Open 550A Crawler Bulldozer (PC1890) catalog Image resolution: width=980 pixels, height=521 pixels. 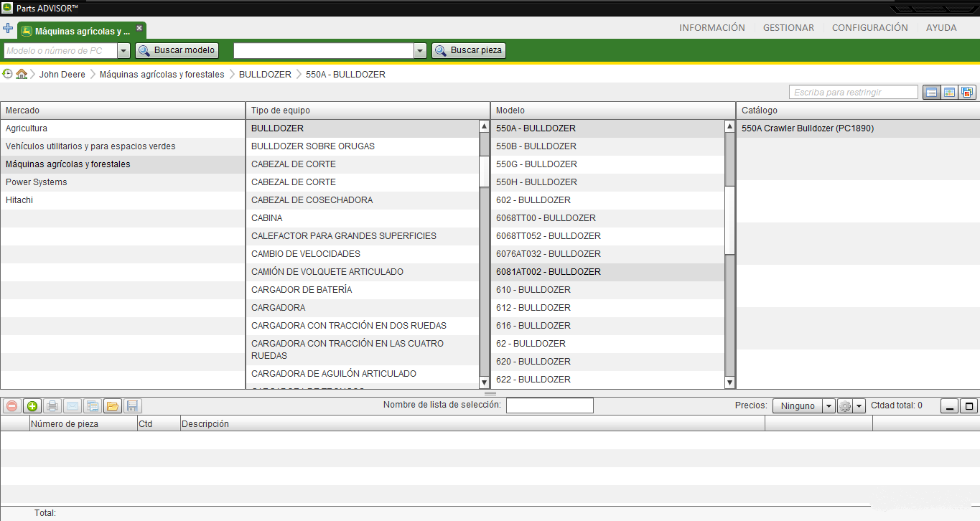click(x=858, y=128)
